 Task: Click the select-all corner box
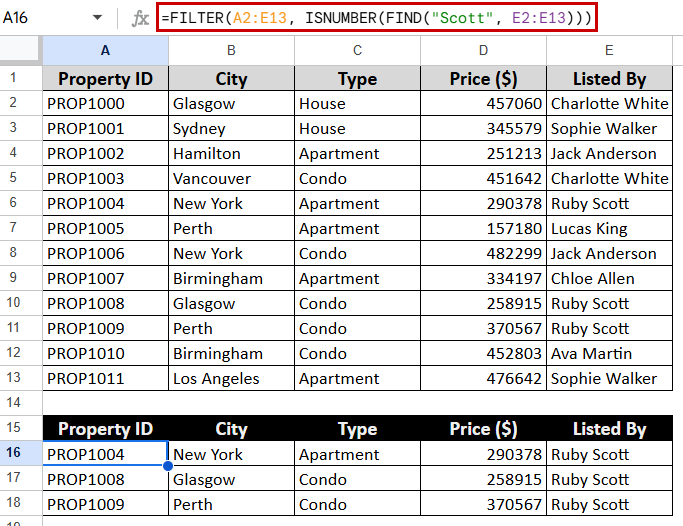coord(21,49)
